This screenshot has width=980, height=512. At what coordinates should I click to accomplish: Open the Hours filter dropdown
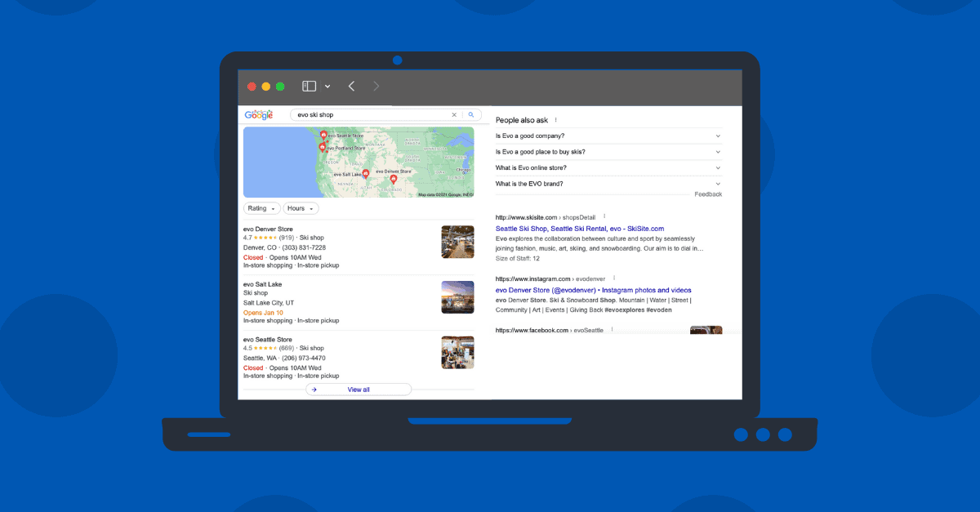click(x=301, y=208)
